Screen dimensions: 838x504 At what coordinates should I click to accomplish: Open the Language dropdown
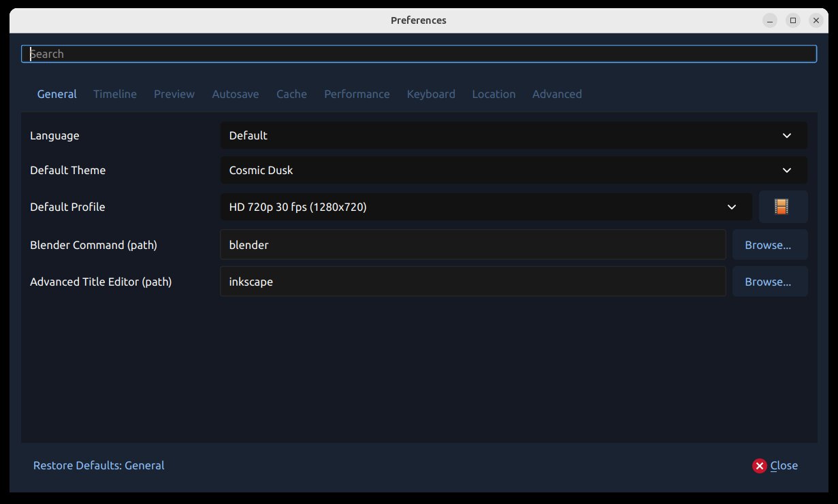[x=513, y=135]
